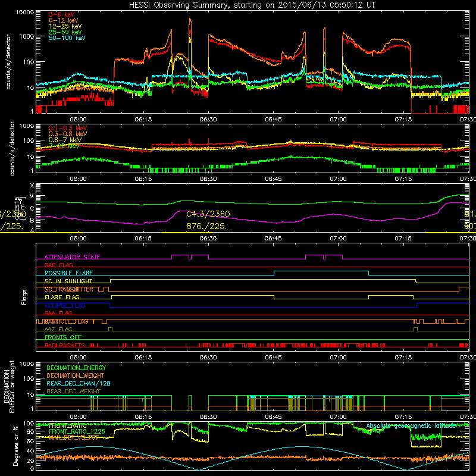Select the red 3-6 keV legend label

(61, 14)
